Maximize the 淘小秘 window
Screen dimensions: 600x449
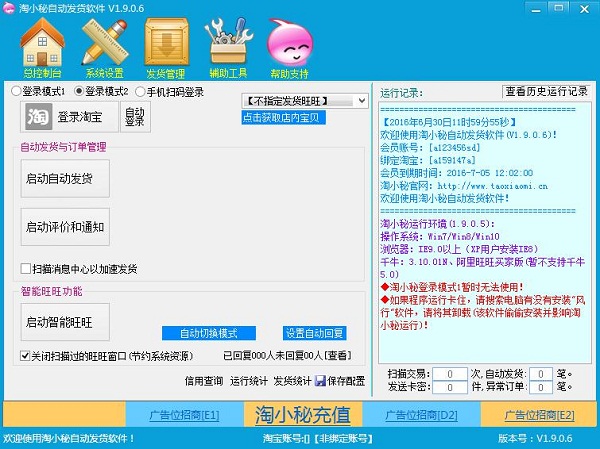[559, 8]
